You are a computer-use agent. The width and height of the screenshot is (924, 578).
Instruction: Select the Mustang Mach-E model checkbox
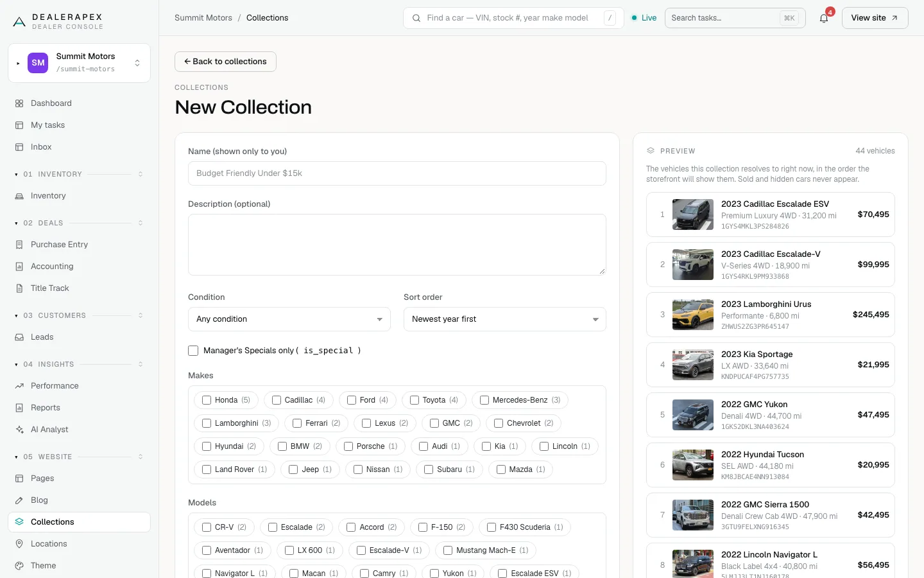click(x=448, y=550)
